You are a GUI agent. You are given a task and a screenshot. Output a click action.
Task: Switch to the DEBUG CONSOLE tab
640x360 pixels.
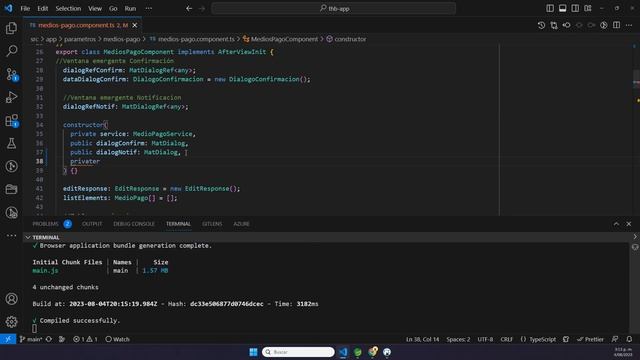point(134,224)
